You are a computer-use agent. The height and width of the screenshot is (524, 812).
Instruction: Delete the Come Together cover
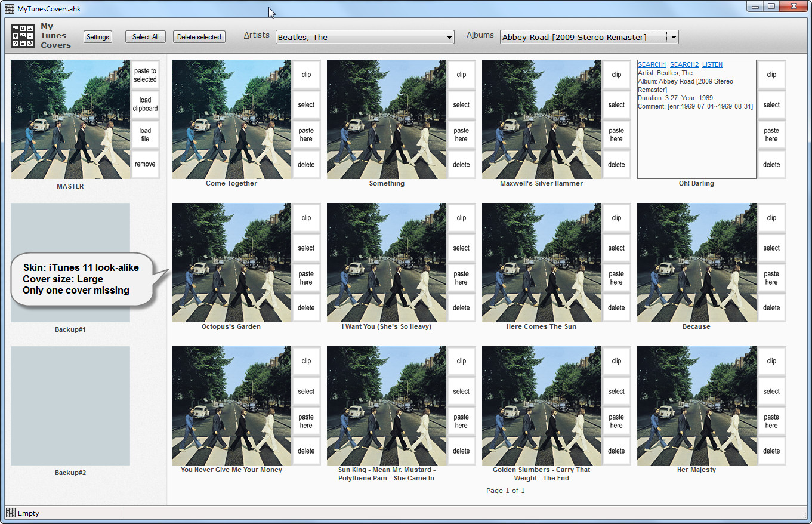point(306,164)
